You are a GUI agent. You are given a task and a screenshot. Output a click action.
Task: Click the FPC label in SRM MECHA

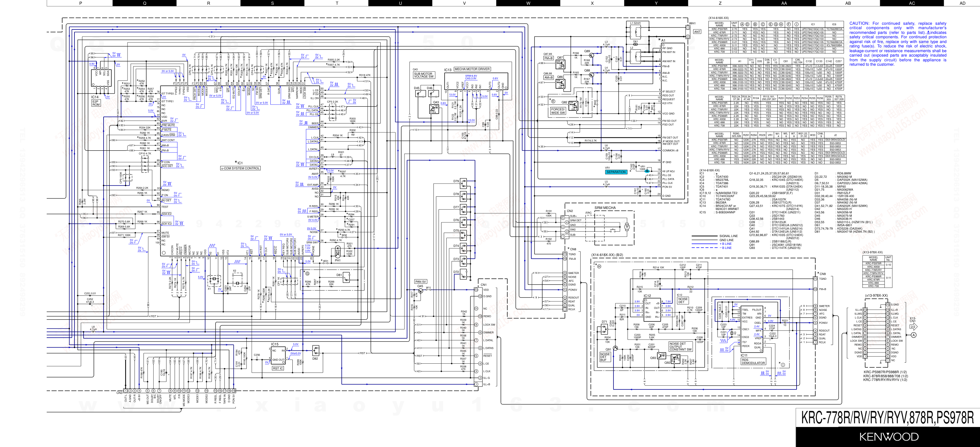tap(588, 213)
